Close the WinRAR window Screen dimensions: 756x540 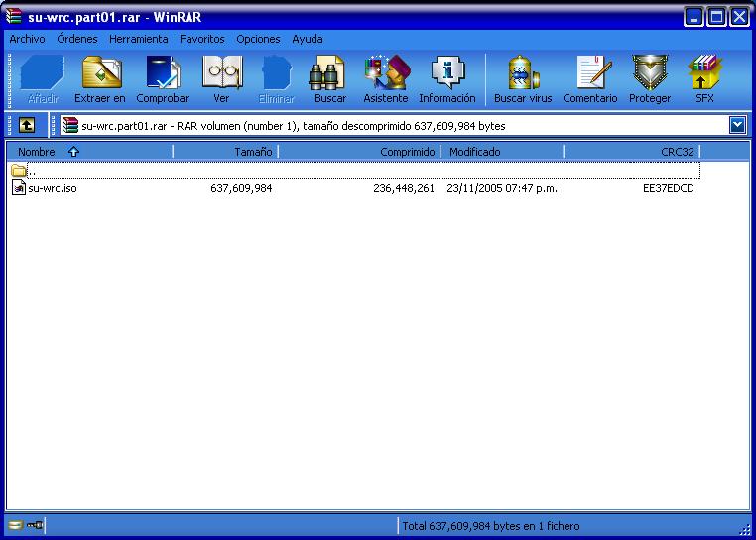(x=739, y=18)
